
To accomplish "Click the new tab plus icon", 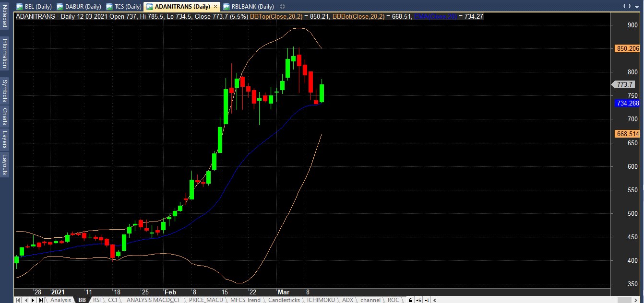I will [282, 7].
